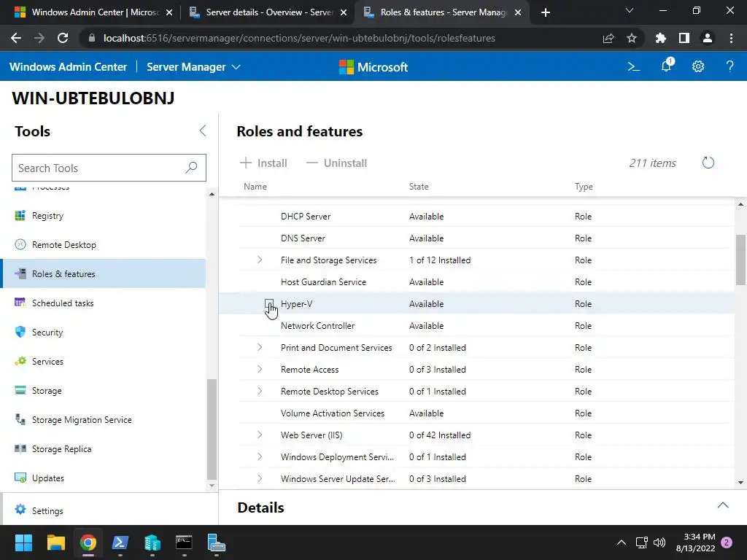Share this page from the address bar
Screen dimensions: 747x560
coord(608,38)
